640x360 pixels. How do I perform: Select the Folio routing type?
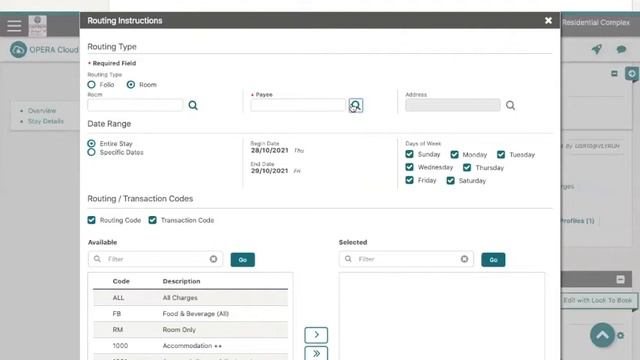pyautogui.click(x=91, y=84)
